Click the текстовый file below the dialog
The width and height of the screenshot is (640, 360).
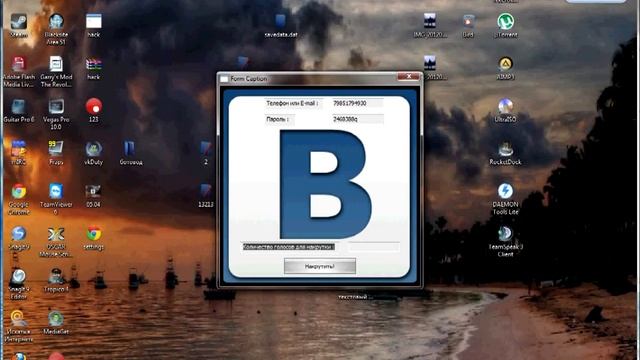[355, 297]
